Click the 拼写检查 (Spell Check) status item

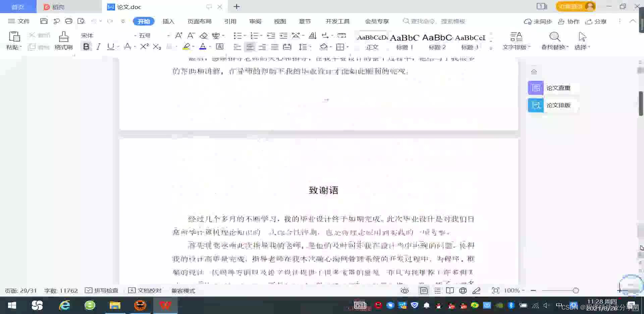click(102, 291)
